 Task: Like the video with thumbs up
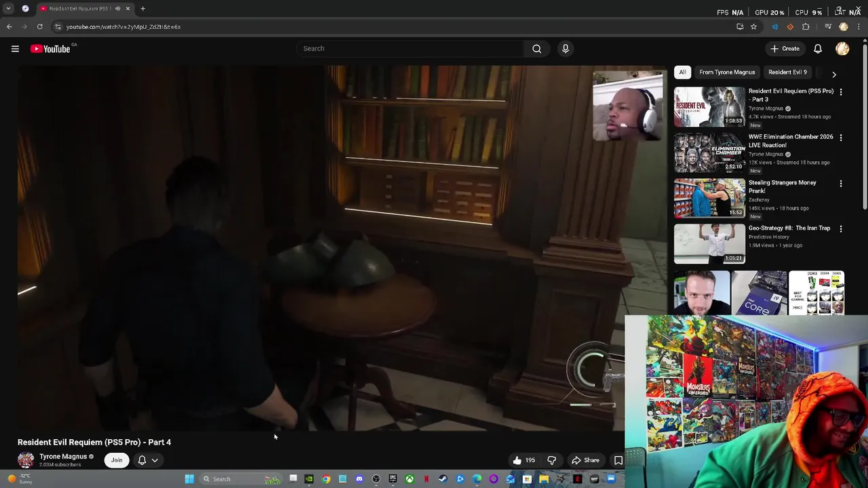click(524, 460)
